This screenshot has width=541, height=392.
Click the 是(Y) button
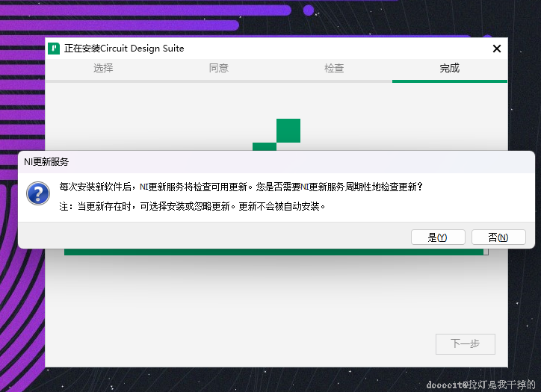click(x=438, y=237)
